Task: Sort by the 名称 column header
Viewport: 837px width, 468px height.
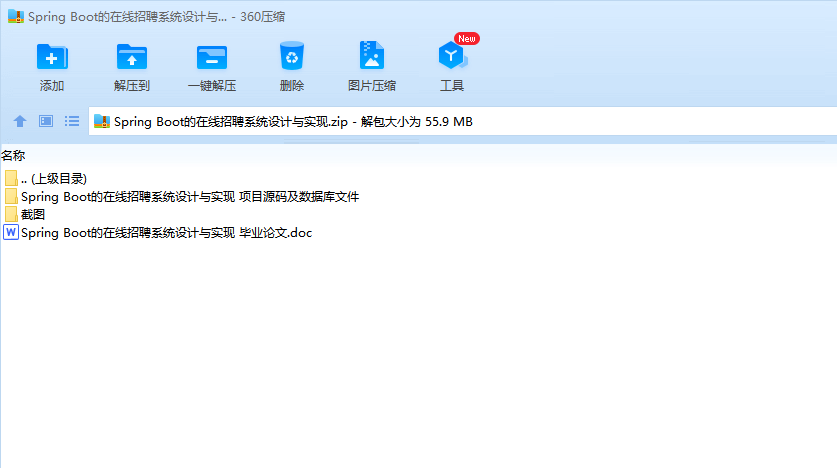Action: click(x=13, y=156)
